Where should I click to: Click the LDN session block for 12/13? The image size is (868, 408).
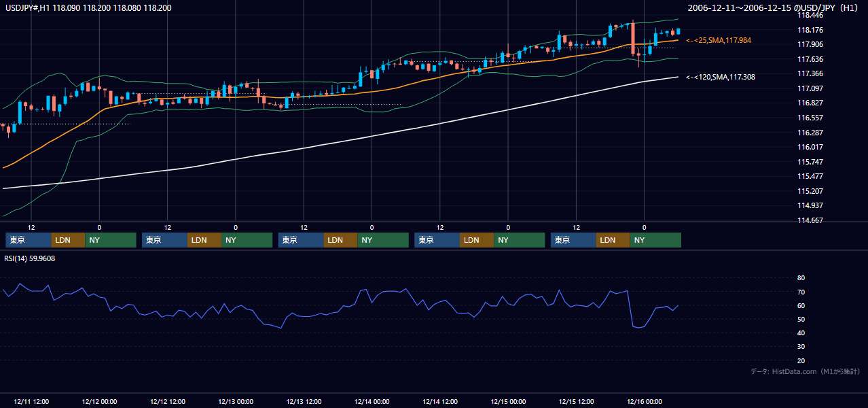pos(341,240)
